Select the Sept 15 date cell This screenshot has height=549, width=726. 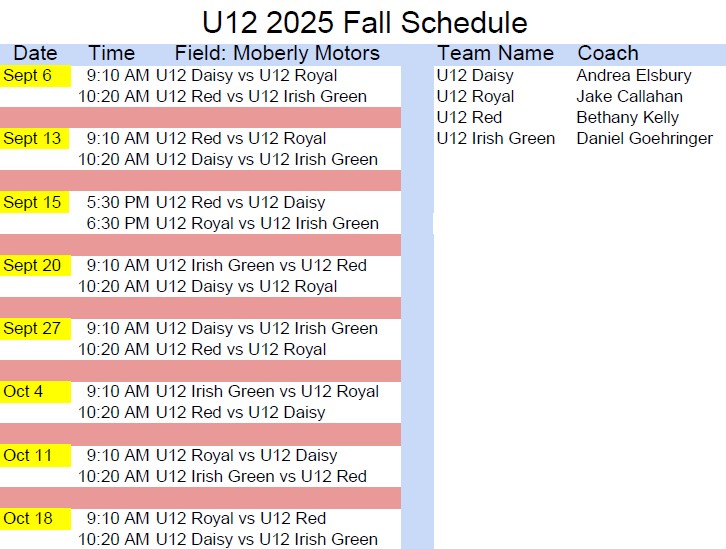pos(32,202)
